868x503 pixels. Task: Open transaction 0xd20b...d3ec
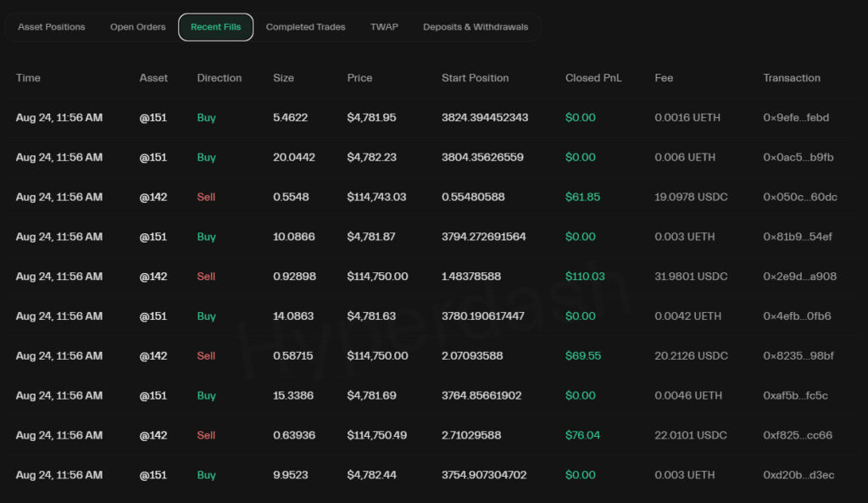(790, 475)
